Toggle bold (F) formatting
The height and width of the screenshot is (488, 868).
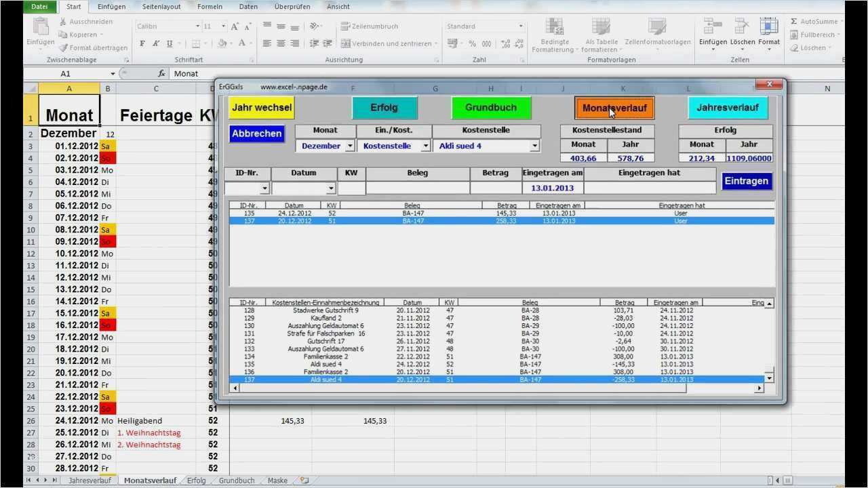click(142, 43)
